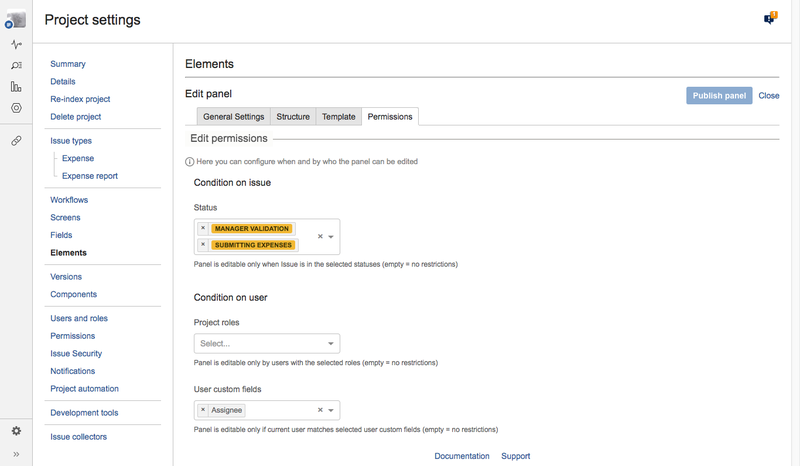
Task: Click the link shortcut icon in sidebar
Action: pos(16,141)
